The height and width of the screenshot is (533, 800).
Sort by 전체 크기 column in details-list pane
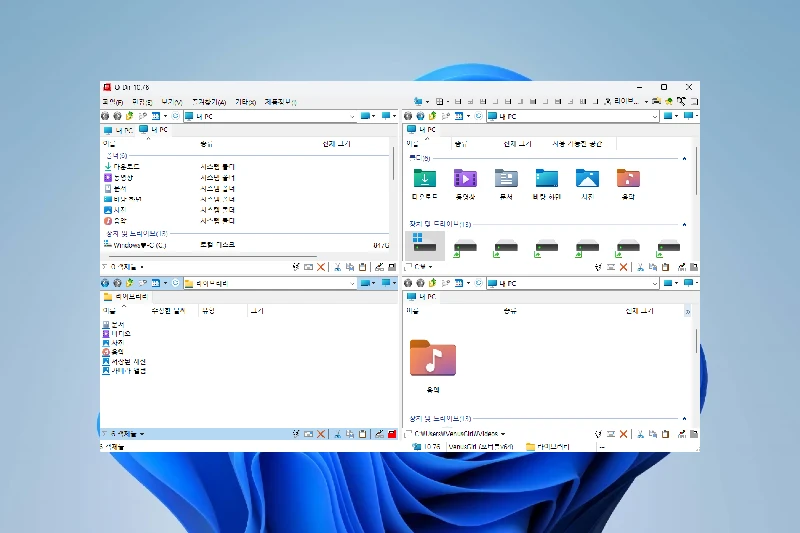click(x=337, y=144)
